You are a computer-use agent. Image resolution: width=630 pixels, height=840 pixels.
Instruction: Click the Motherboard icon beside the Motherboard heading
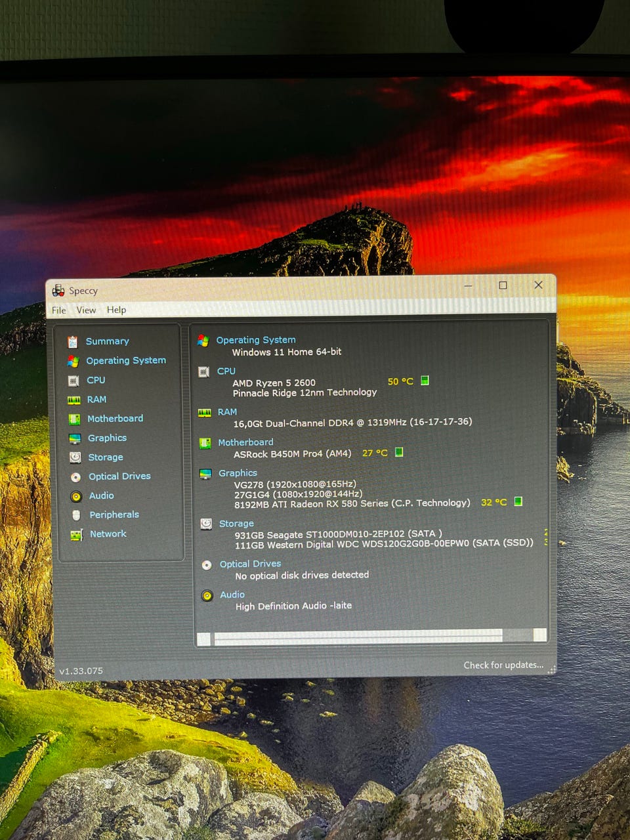pos(205,443)
